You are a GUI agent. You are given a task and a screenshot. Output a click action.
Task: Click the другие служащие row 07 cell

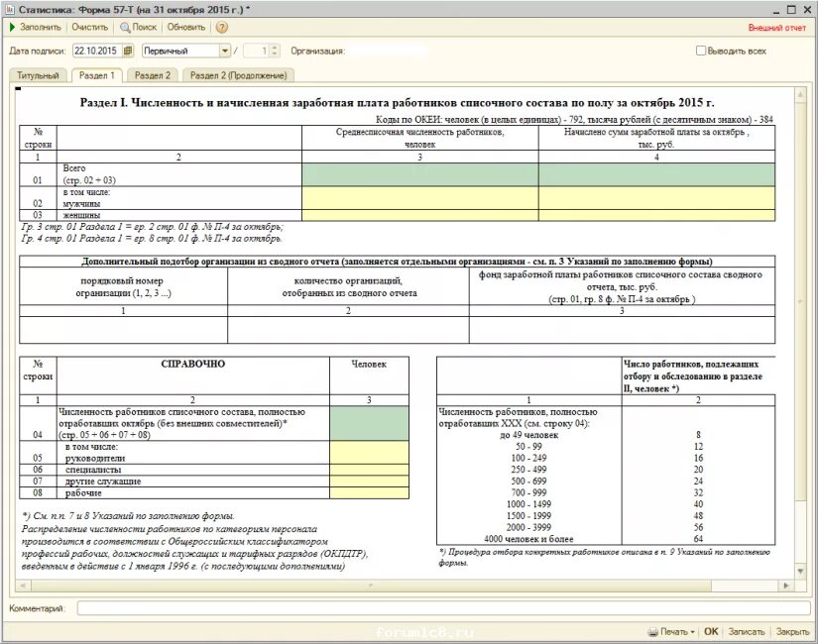point(369,482)
